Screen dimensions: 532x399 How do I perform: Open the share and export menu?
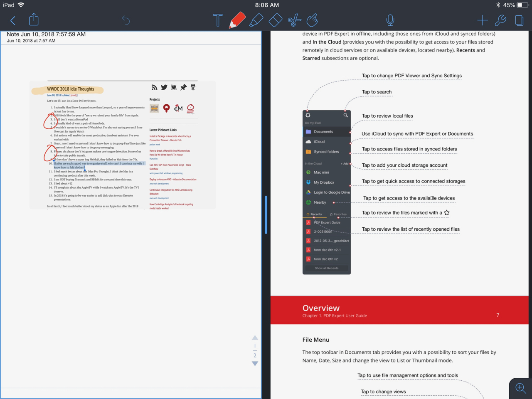coord(34,20)
